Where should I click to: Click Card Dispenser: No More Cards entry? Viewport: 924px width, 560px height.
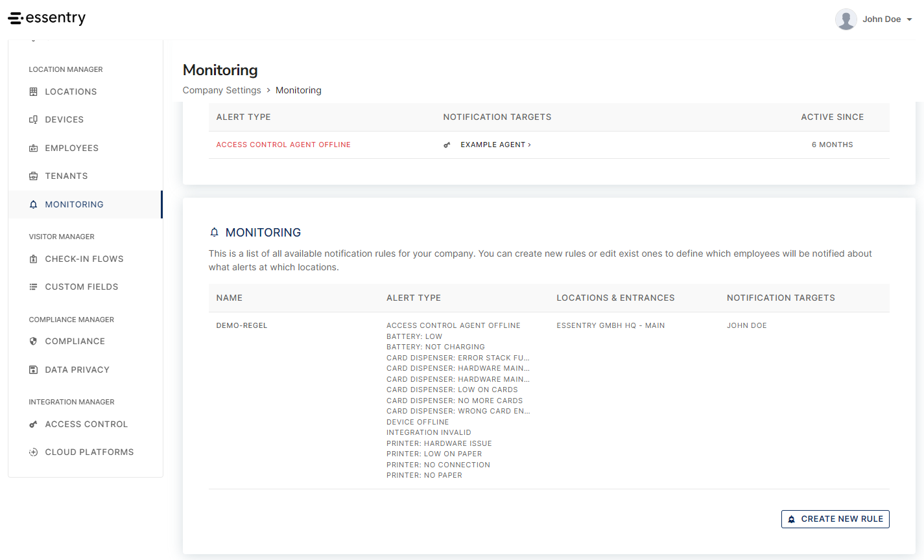point(455,401)
